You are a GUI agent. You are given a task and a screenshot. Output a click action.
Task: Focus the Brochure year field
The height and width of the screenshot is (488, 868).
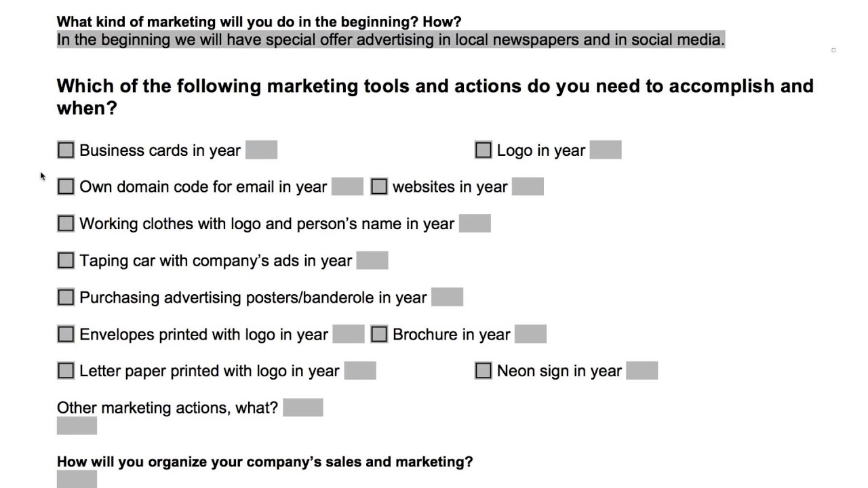[530, 334]
